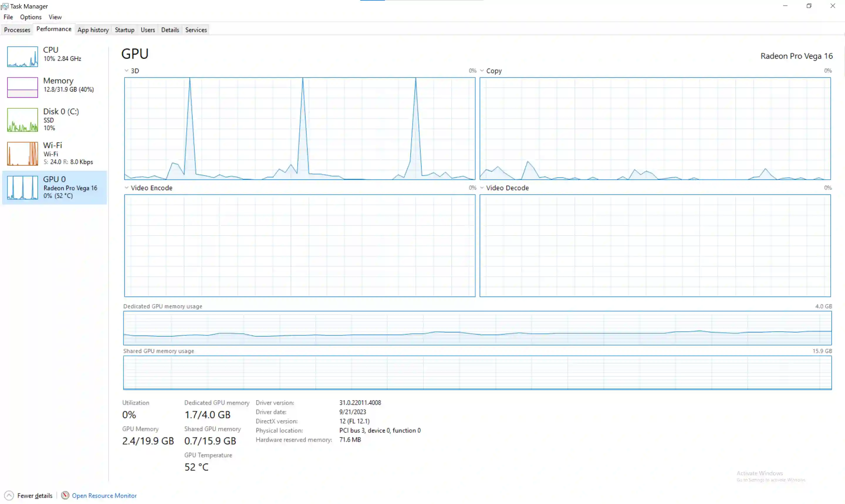
Task: Select the Memory usage mini graph
Action: click(22, 87)
